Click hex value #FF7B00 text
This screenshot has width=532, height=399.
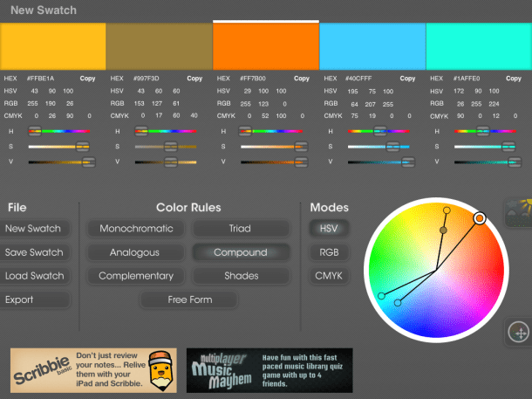(x=253, y=79)
